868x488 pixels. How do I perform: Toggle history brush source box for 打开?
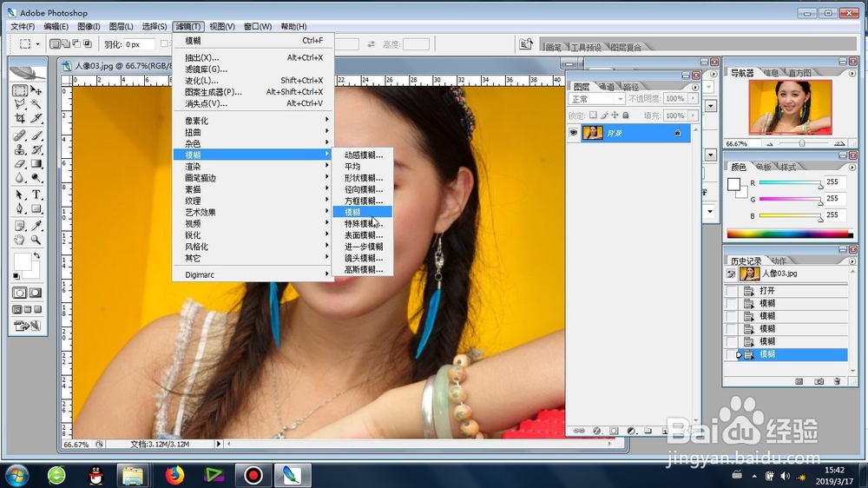coord(731,291)
